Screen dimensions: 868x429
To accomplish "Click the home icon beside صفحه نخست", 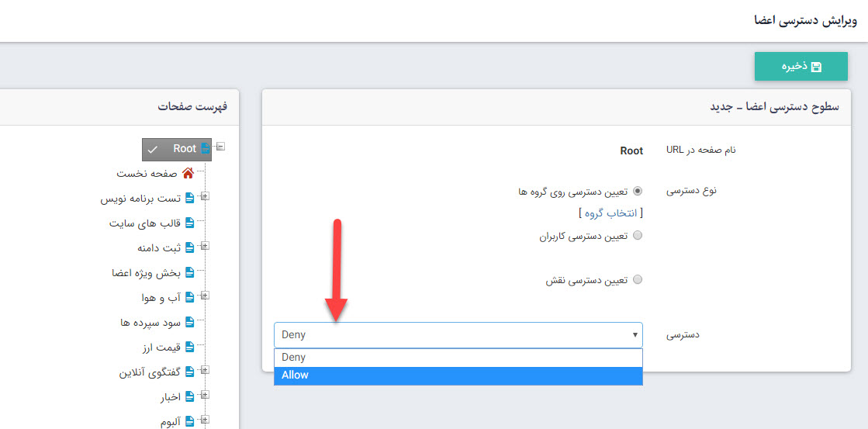I will (188, 174).
